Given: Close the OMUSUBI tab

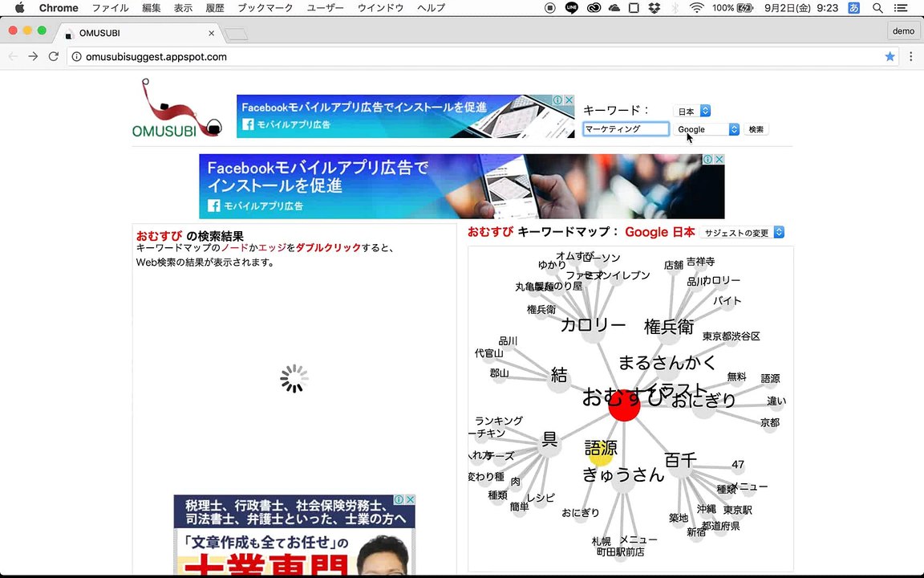Looking at the screenshot, I should click(x=212, y=33).
